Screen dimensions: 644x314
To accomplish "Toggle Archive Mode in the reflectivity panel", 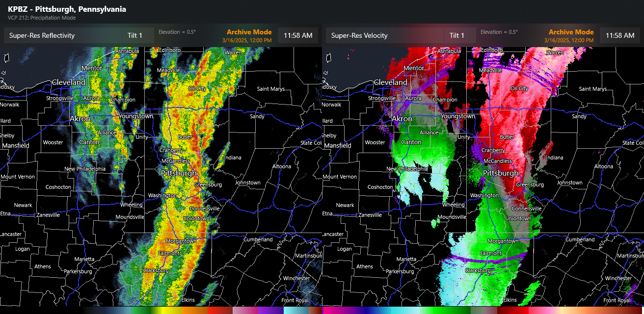I will 249,32.
